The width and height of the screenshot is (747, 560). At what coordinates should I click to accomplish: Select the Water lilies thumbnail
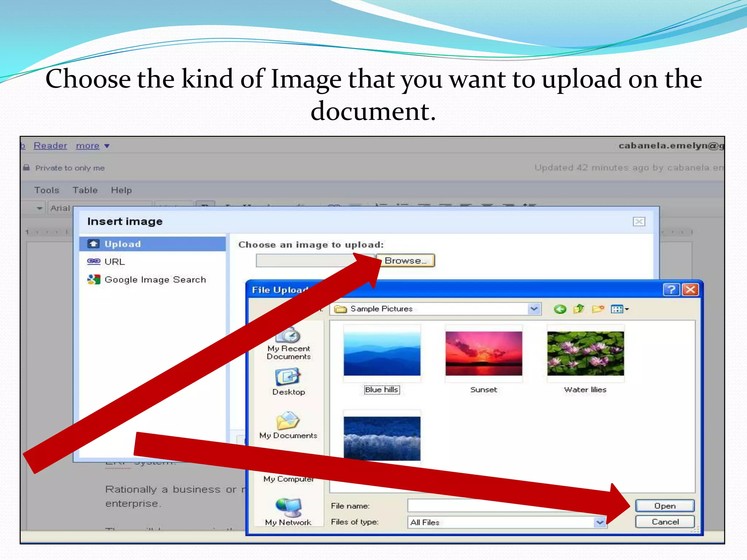point(585,353)
